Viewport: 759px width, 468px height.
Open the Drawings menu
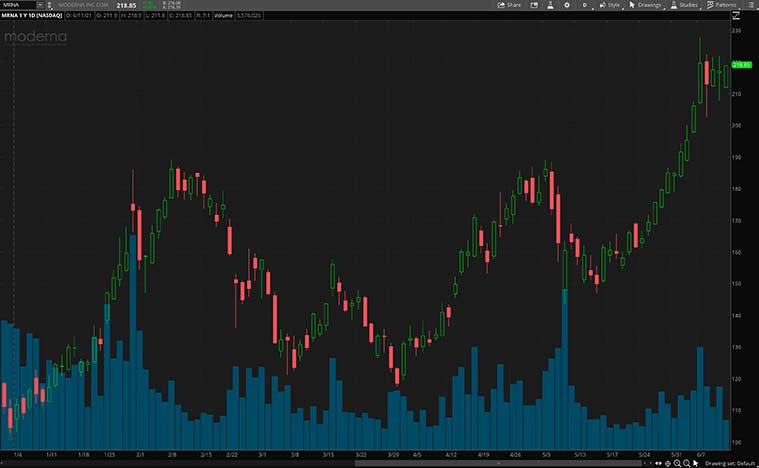pos(645,5)
